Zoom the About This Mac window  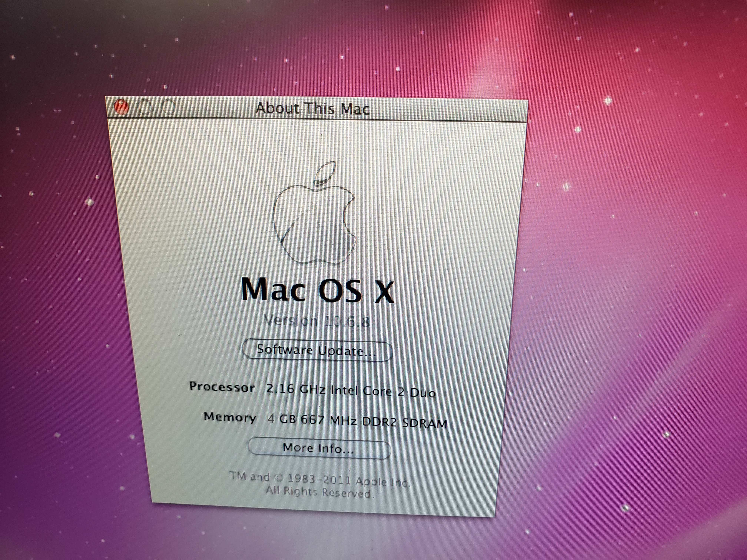169,107
